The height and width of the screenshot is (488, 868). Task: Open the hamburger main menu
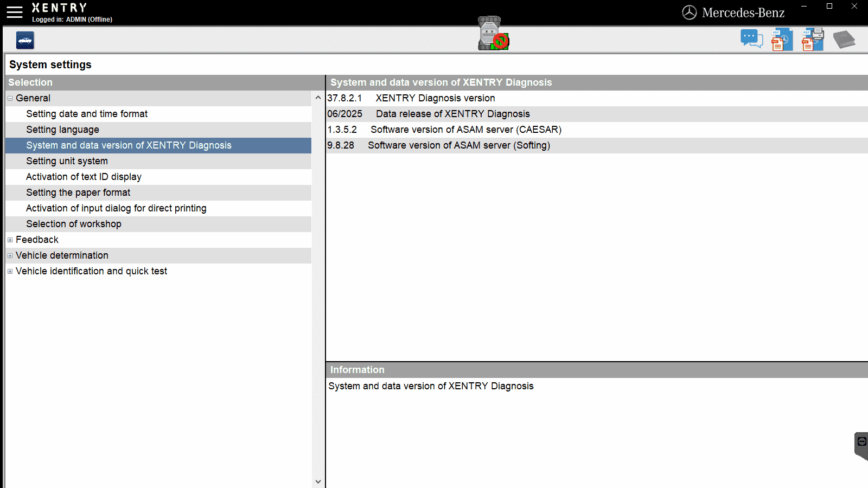click(x=15, y=12)
